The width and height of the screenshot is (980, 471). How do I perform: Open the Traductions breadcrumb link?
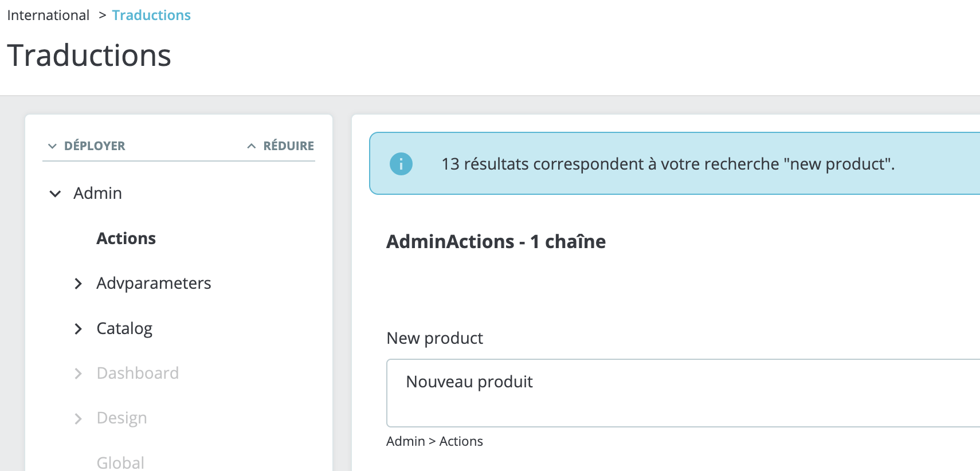[x=151, y=15]
